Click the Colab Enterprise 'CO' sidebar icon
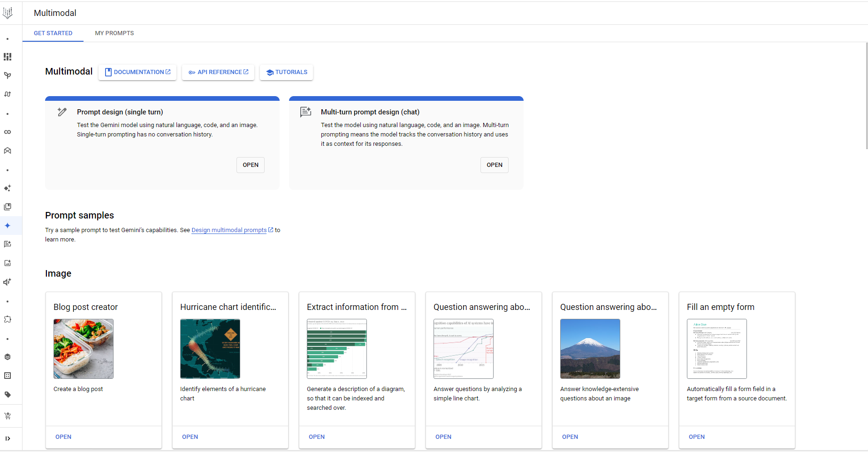This screenshot has height=452, width=868. (x=8, y=132)
